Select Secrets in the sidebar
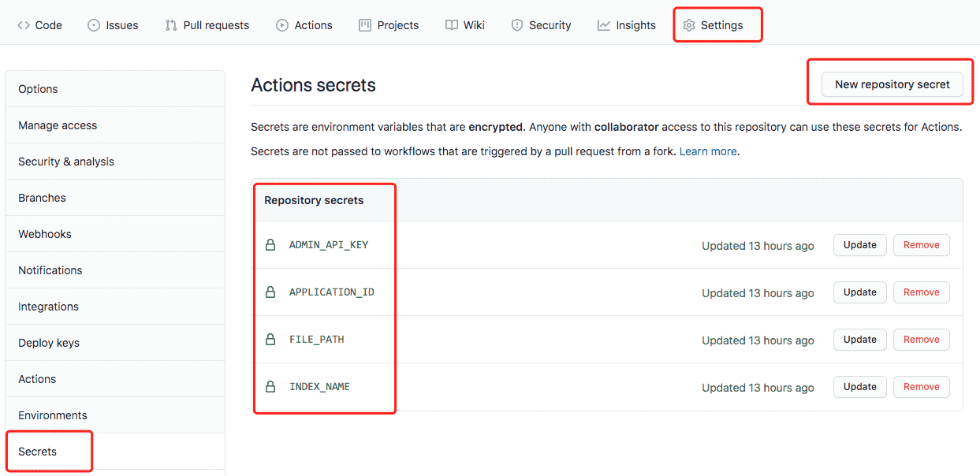 tap(115, 452)
